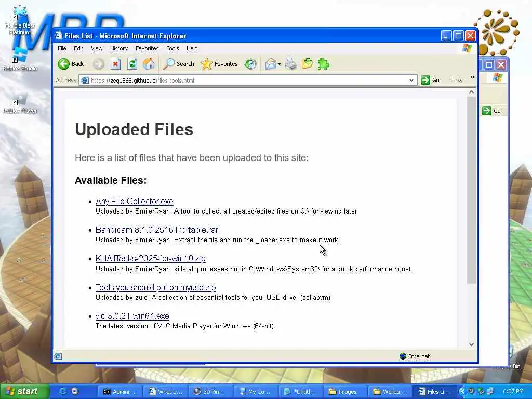This screenshot has width=532, height=399.
Task: Click the second quick launch icon
Action: (75, 391)
